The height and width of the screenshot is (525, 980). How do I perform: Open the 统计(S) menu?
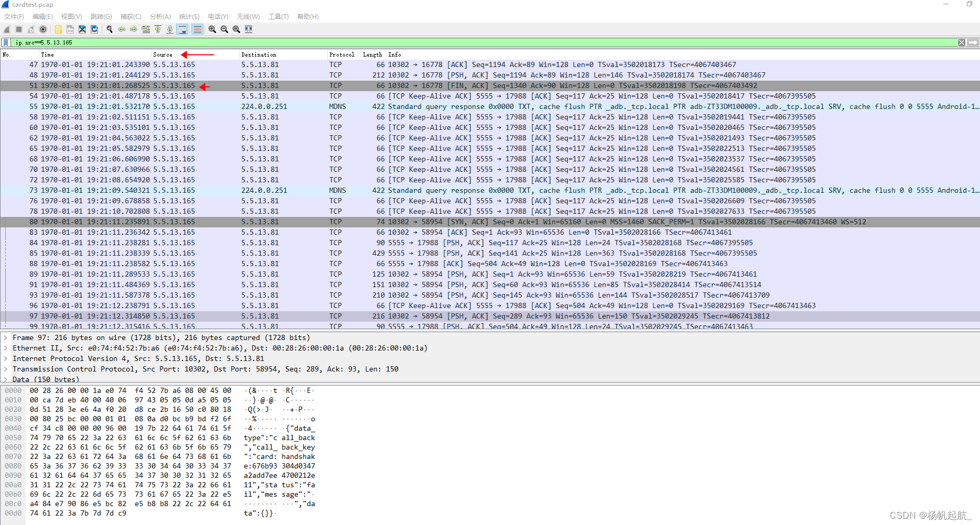point(189,17)
